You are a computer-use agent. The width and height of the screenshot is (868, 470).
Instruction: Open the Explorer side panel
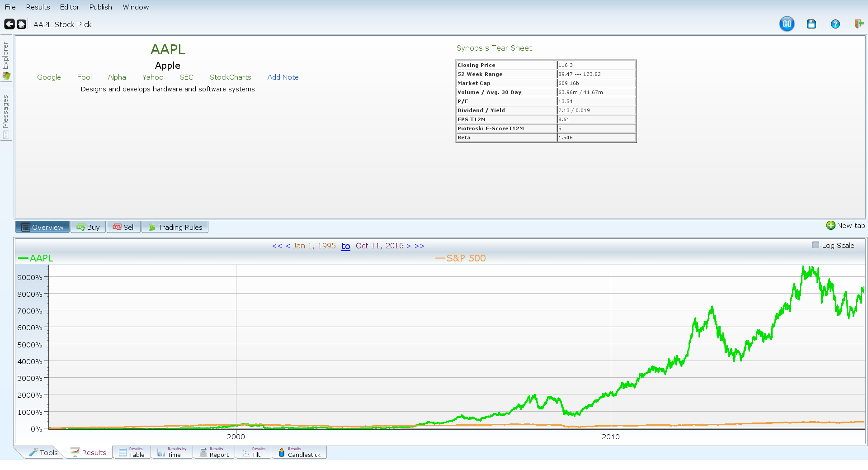tap(6, 59)
